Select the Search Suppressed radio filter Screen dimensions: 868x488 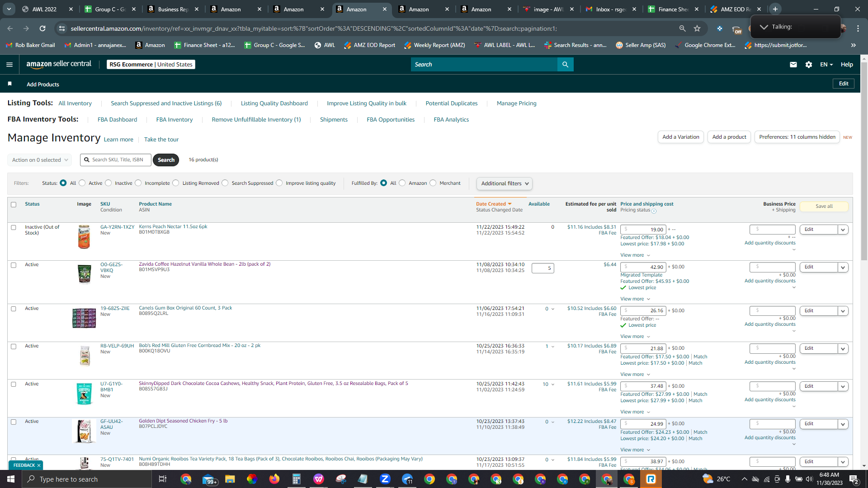(x=225, y=183)
